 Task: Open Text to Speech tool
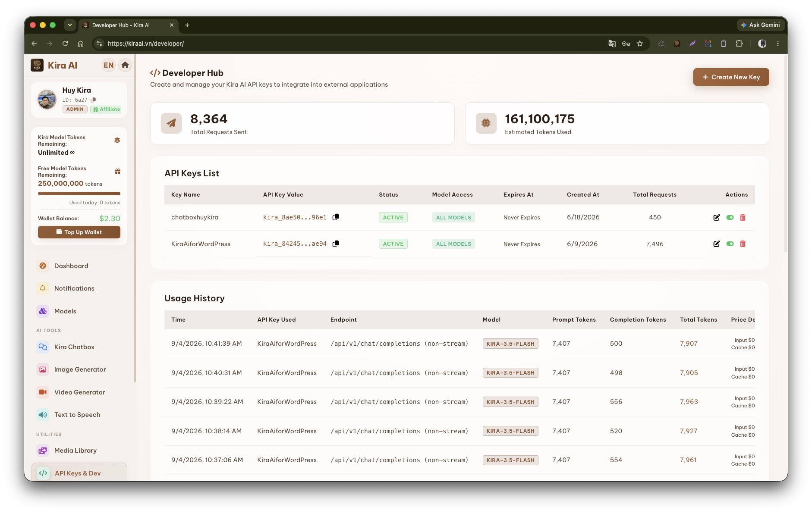79,415
